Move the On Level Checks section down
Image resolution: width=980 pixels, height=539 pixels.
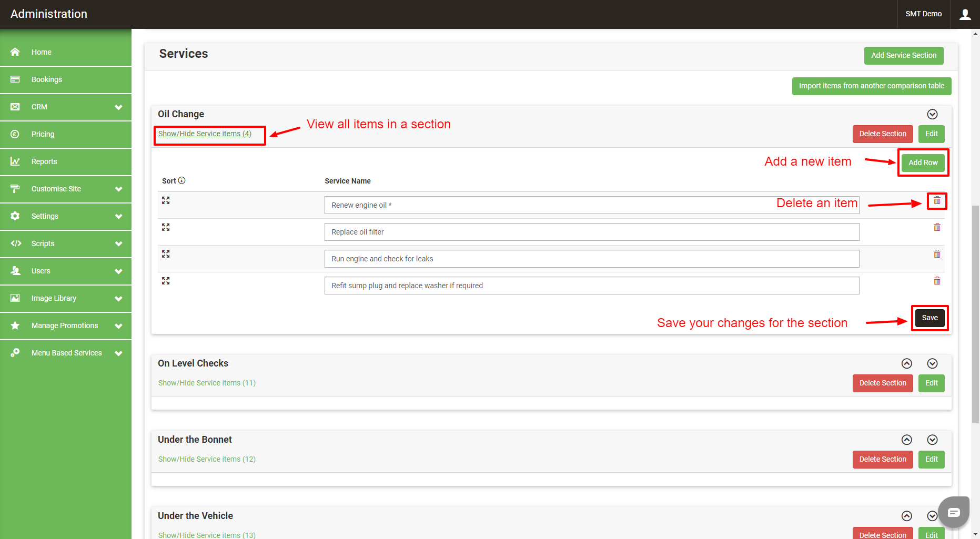coord(932,363)
